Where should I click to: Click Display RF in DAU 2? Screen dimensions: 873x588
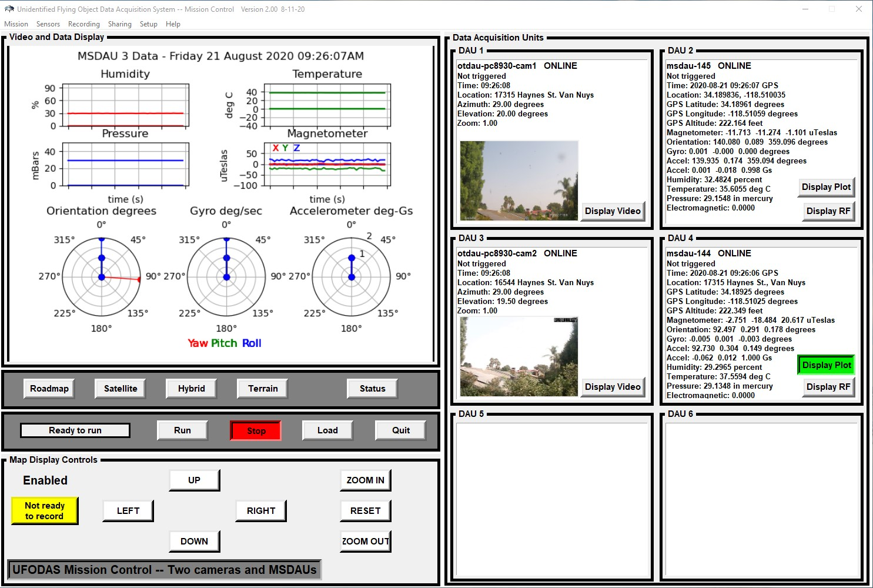coord(828,211)
